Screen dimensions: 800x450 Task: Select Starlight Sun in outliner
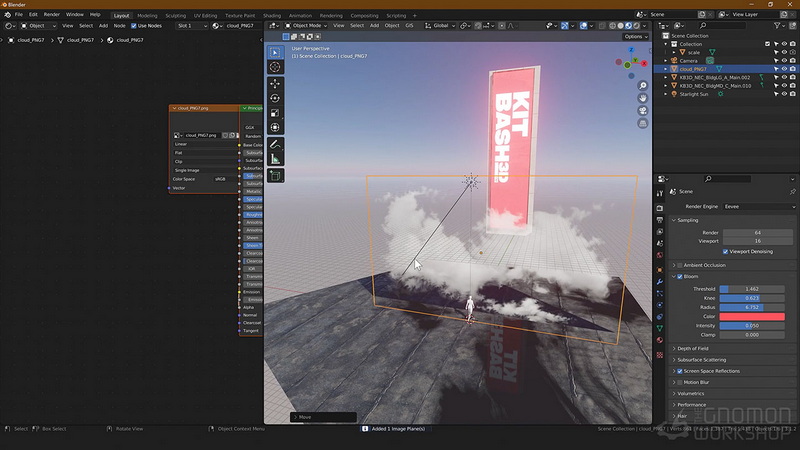[693, 94]
